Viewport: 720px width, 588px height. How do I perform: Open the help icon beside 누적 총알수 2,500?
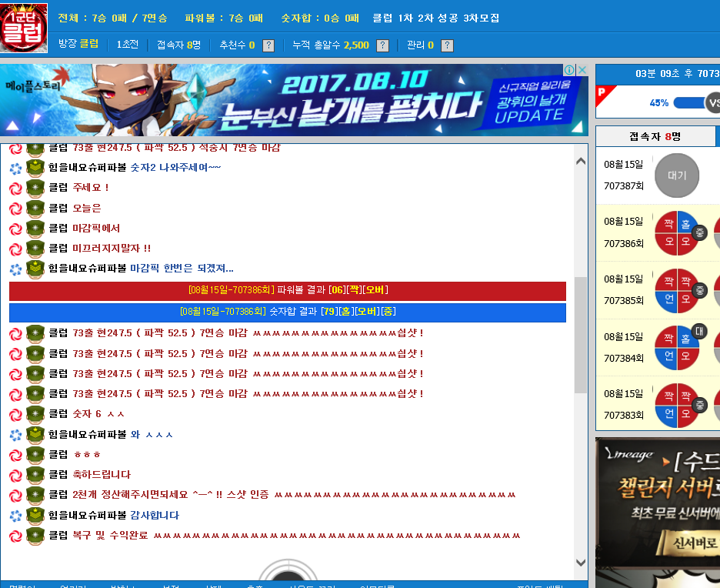click(382, 45)
